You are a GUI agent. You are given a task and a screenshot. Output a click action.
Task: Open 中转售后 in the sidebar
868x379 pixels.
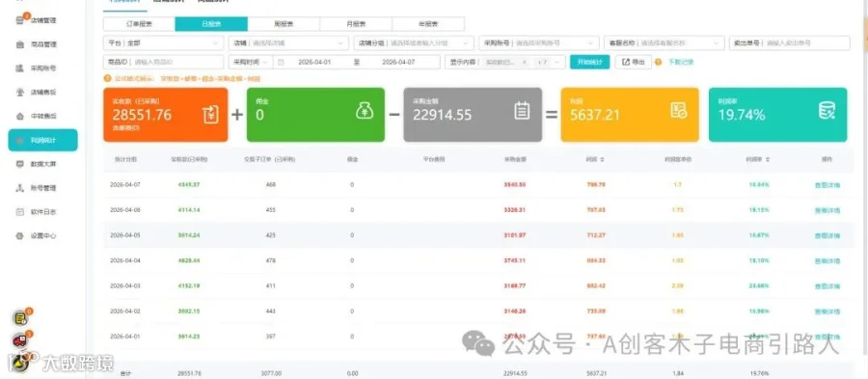pos(42,116)
